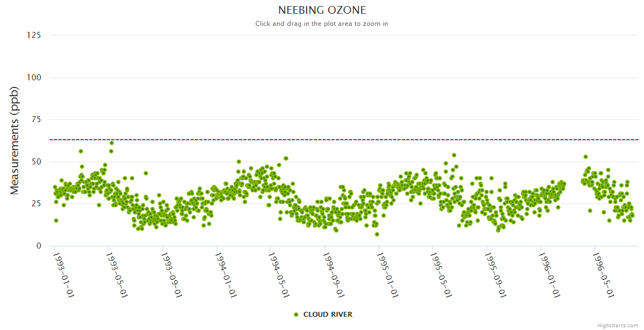Select the 1994-05-01 x-axis date label
Viewport: 644px width, 330px height.
(x=280, y=274)
